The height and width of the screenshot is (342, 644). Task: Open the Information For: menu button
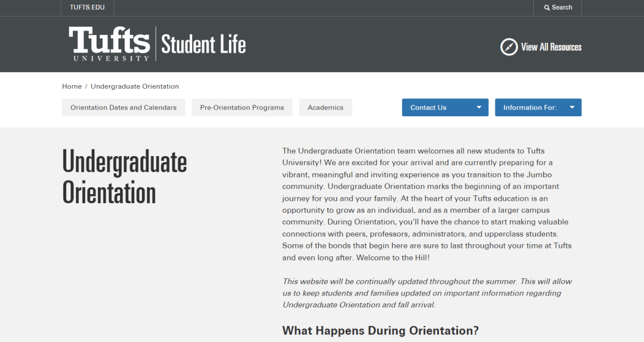538,107
